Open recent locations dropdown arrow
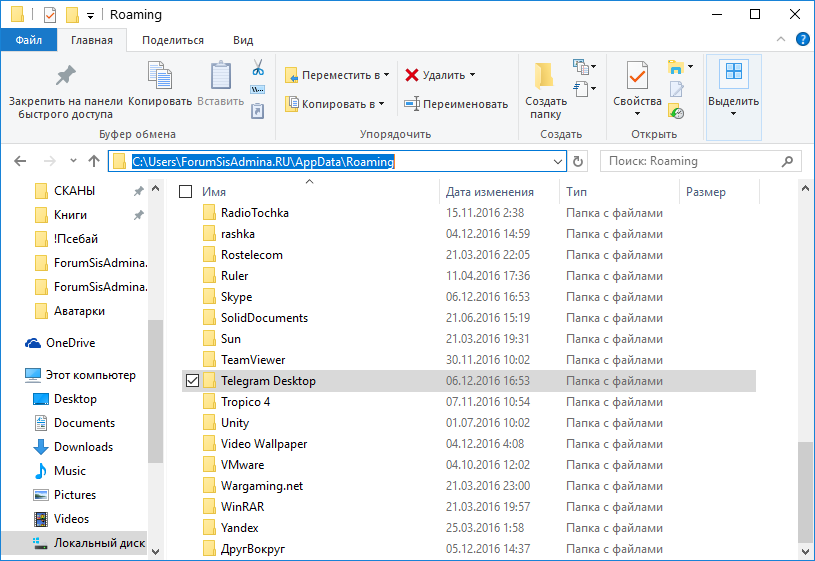The image size is (815, 561). pos(73,161)
